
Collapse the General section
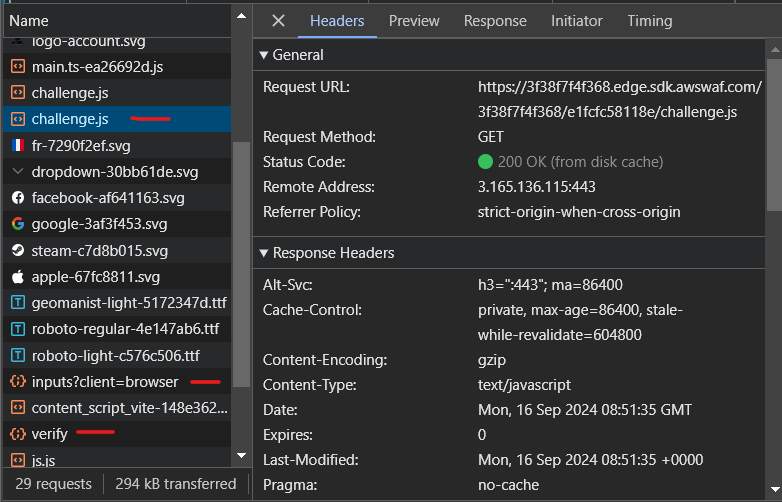point(264,55)
